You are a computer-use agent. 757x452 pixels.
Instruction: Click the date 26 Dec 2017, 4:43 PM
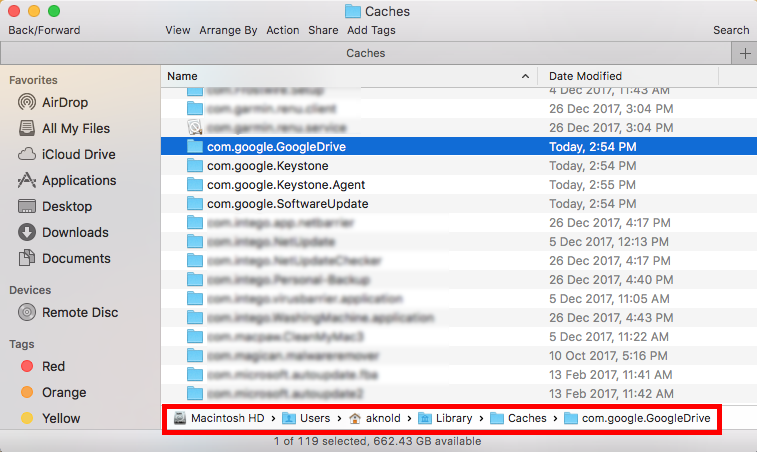(x=611, y=318)
